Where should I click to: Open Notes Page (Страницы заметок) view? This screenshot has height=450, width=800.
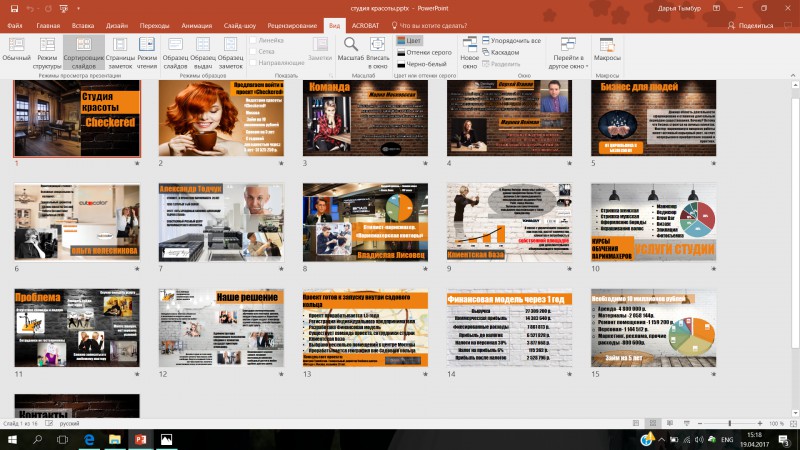(x=120, y=53)
